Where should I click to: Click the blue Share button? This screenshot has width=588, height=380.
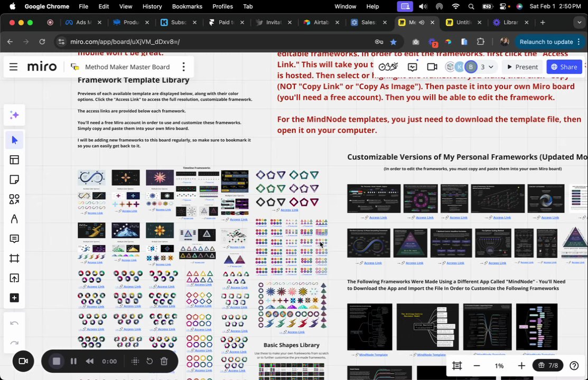[x=564, y=67]
